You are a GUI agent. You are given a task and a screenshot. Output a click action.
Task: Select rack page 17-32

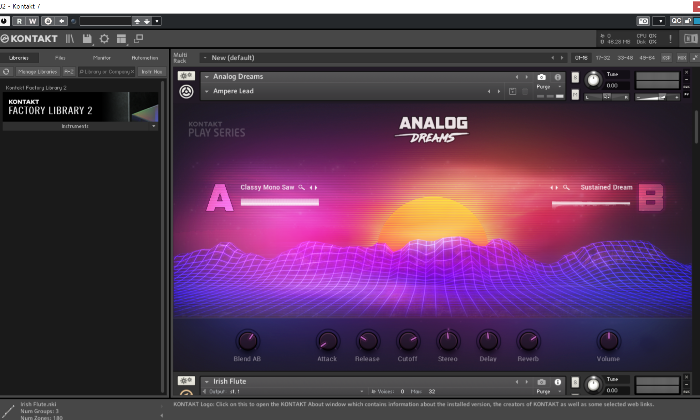[603, 58]
